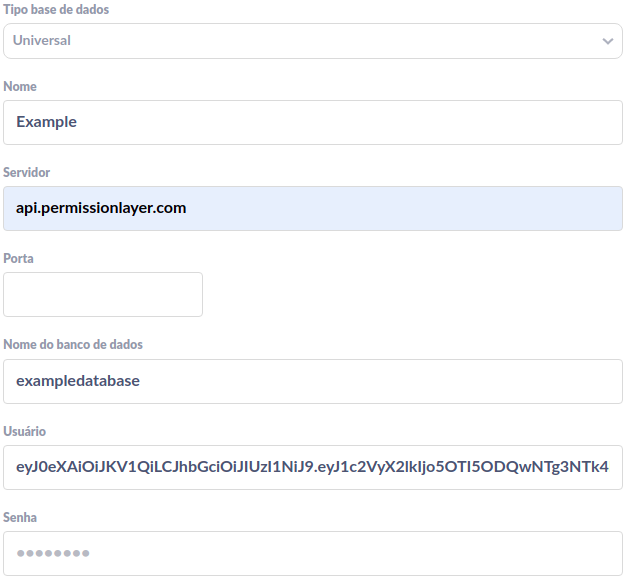Click the Servidor label
Image resolution: width=628 pixels, height=578 pixels.
(x=27, y=173)
